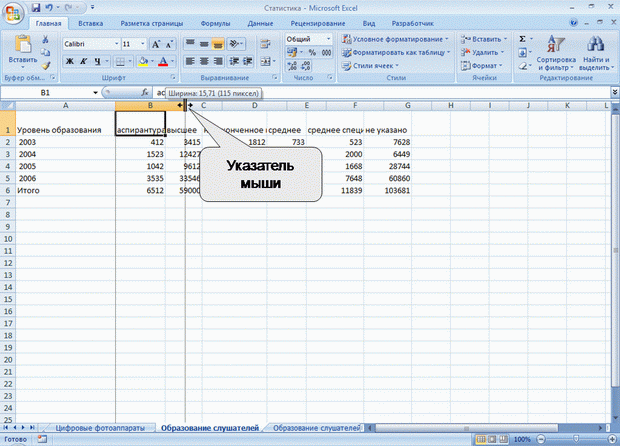Click the Office button logo

pyautogui.click(x=13, y=10)
